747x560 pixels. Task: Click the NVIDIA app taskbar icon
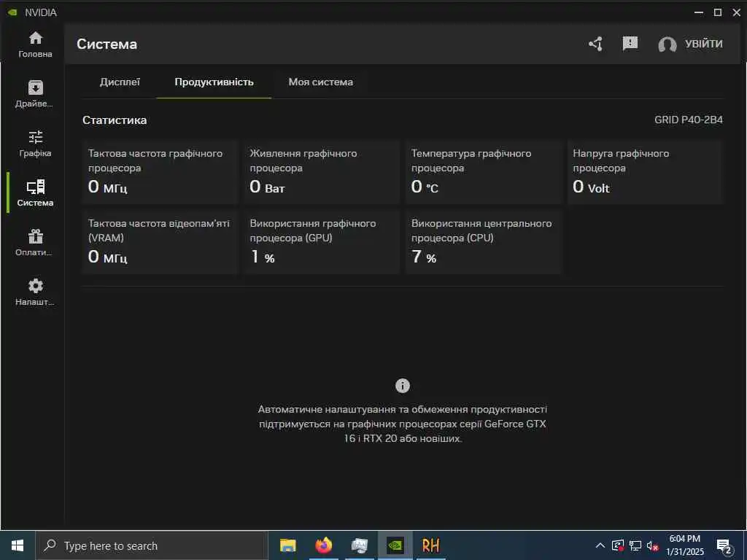coord(395,545)
